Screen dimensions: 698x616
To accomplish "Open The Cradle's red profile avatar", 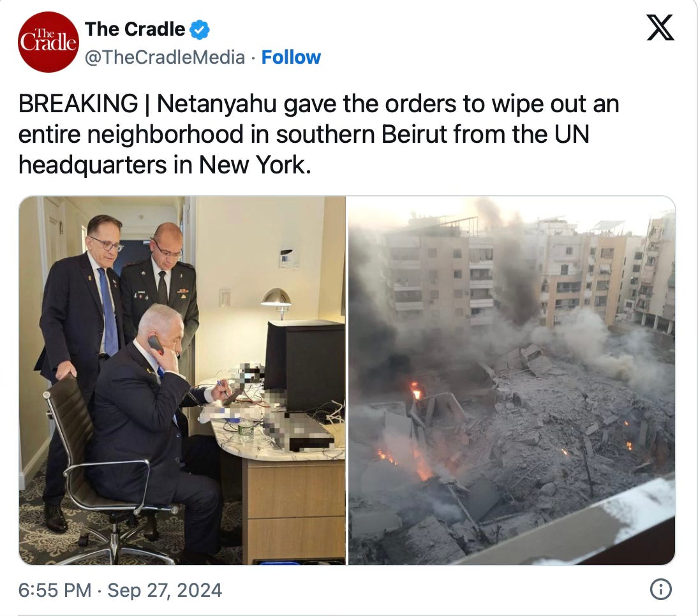I will coord(48,42).
